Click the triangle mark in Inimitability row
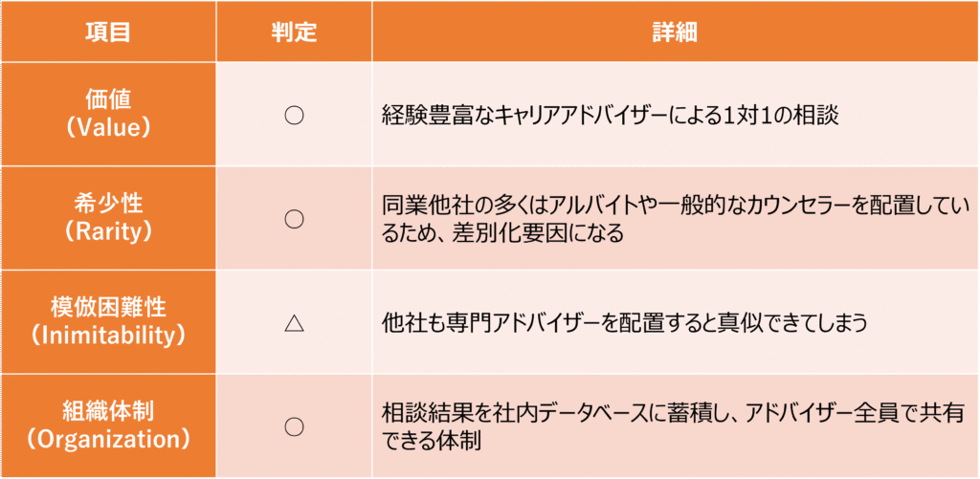980x479 pixels. 294,323
